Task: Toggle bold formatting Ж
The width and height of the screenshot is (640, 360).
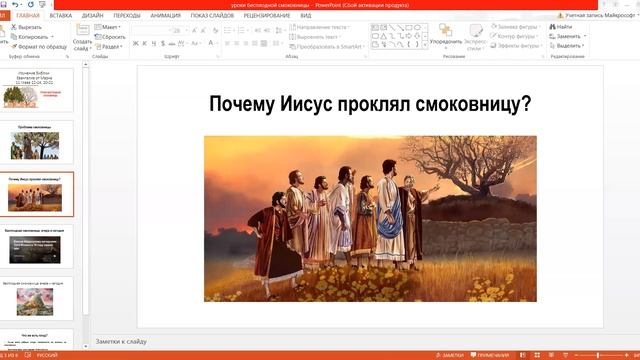Action: pos(136,43)
